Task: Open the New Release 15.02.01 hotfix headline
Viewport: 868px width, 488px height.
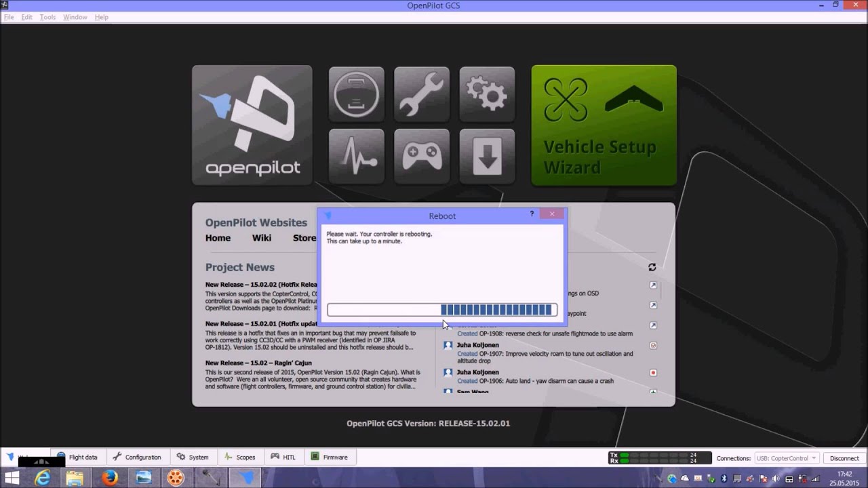Action: (x=261, y=323)
